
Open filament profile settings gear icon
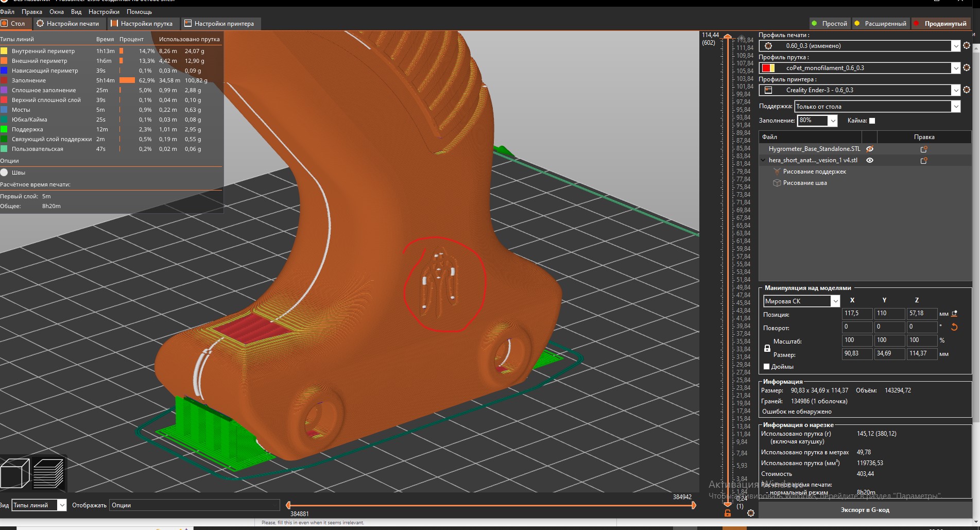[967, 68]
